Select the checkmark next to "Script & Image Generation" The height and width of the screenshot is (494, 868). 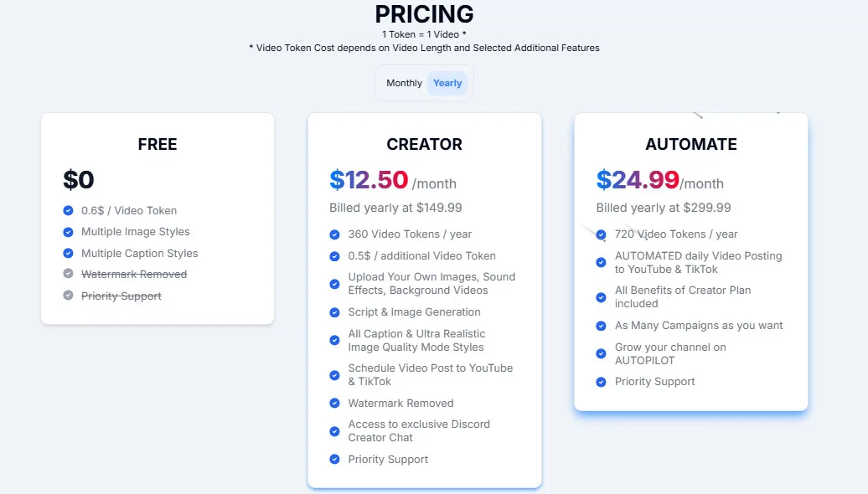(x=334, y=312)
